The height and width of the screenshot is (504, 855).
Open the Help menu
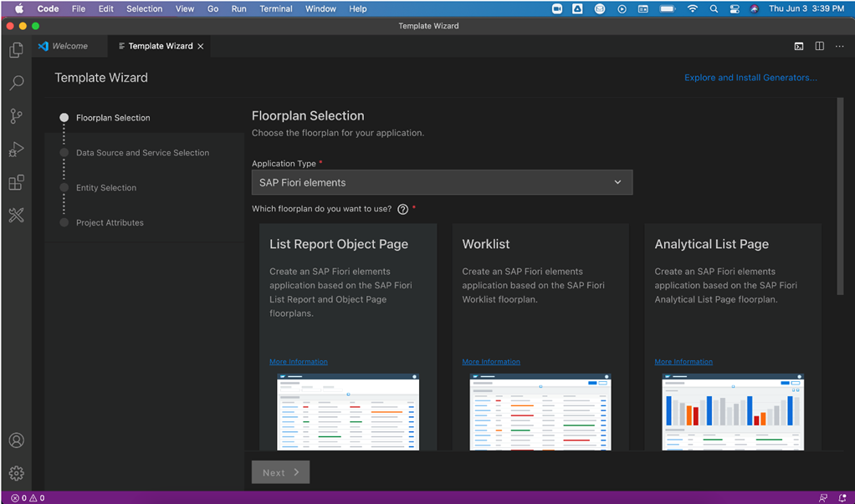point(358,8)
